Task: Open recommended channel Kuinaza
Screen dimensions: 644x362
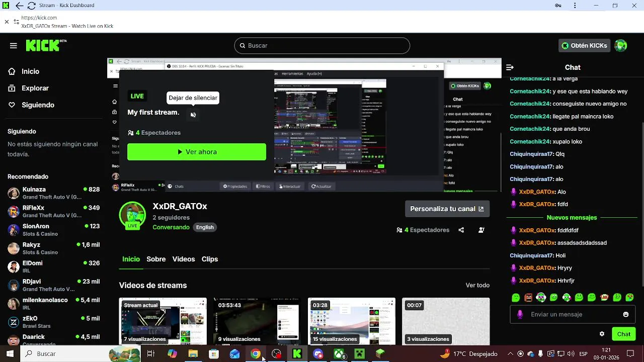Action: (x=54, y=193)
